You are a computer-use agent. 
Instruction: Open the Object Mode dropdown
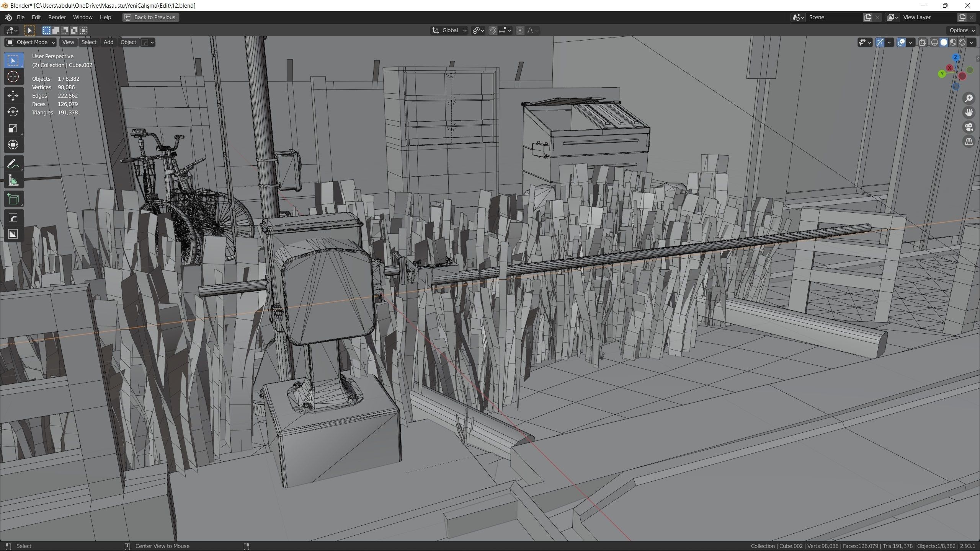tap(31, 42)
